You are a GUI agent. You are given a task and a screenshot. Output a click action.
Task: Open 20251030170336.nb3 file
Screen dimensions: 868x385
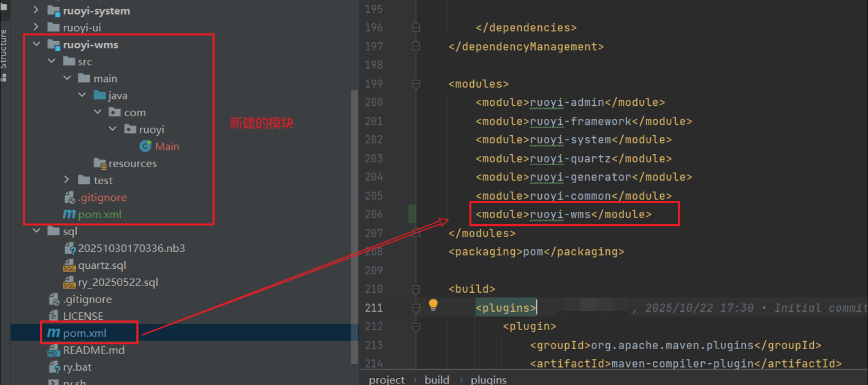(132, 248)
